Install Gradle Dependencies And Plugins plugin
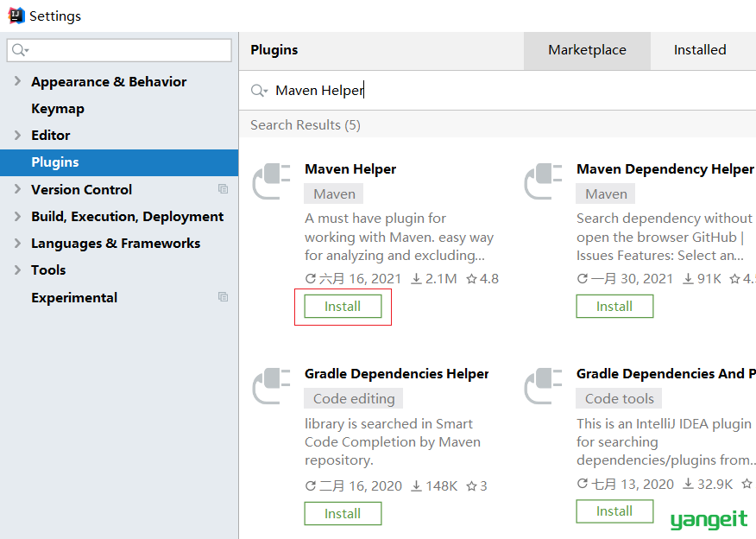 pos(614,511)
